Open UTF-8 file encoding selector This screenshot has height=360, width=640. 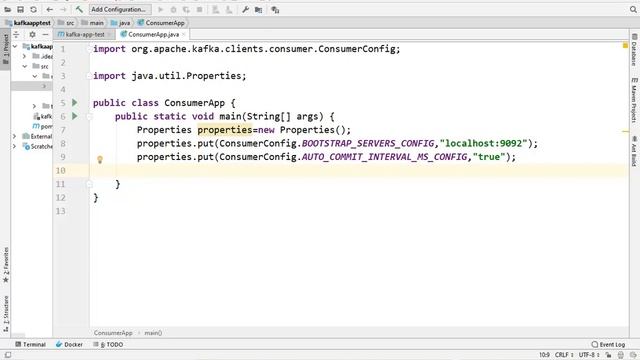click(x=589, y=355)
